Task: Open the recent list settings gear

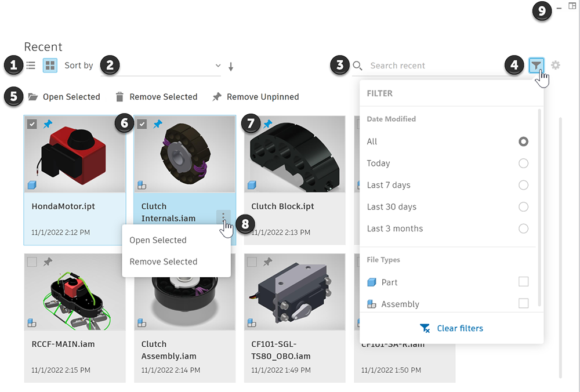Action: (556, 66)
